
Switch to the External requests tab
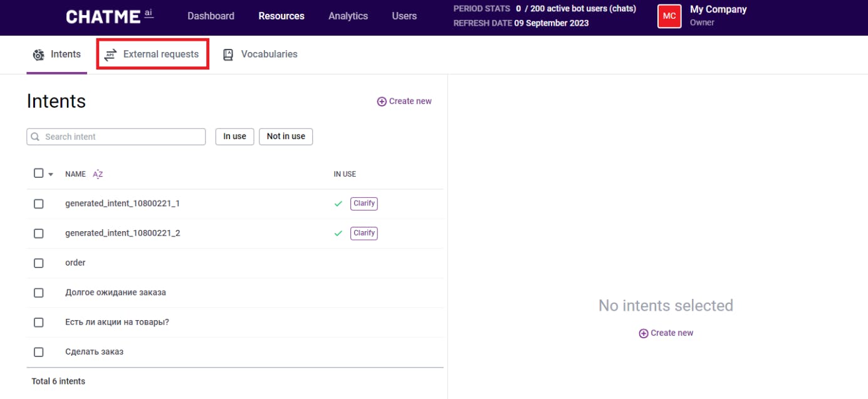[x=152, y=54]
